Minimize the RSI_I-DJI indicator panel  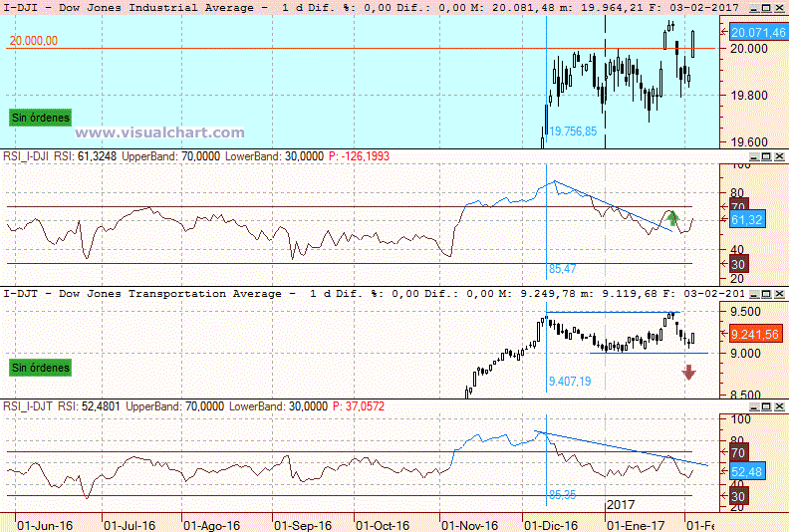coord(754,156)
